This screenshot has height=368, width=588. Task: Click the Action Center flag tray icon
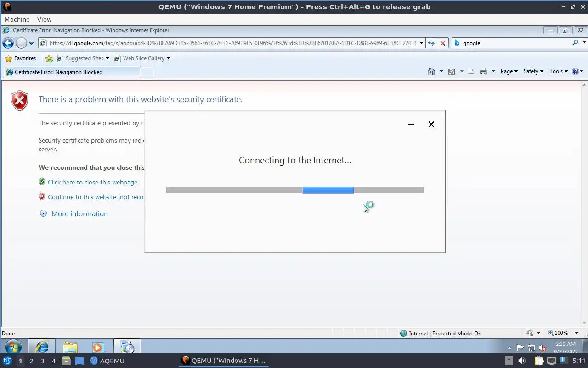[520, 348]
